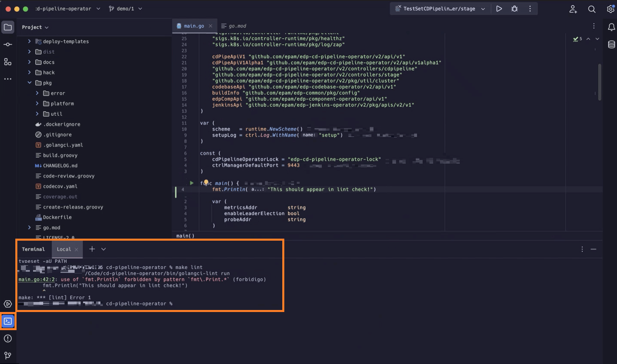Viewport: 617px width, 364px height.
Task: Start a Code With Me session
Action: [x=573, y=9]
